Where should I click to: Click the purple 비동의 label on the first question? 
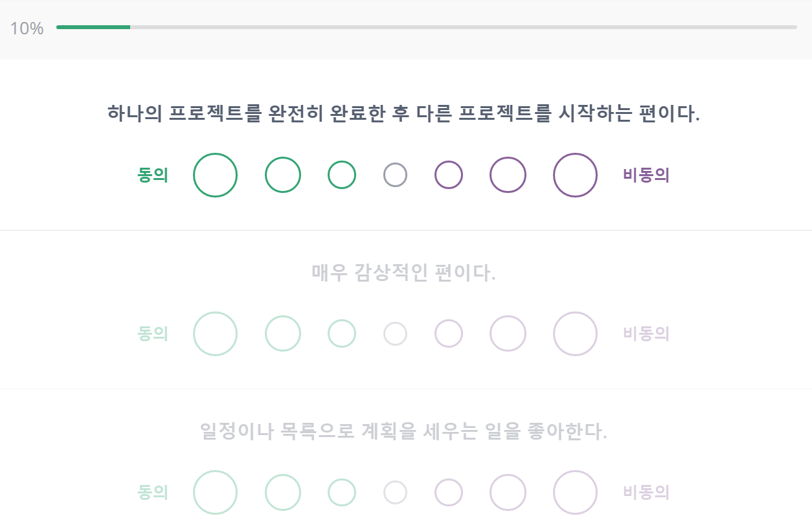[646, 174]
